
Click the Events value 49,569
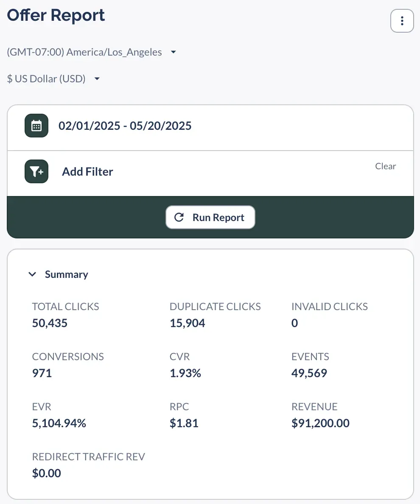point(309,373)
